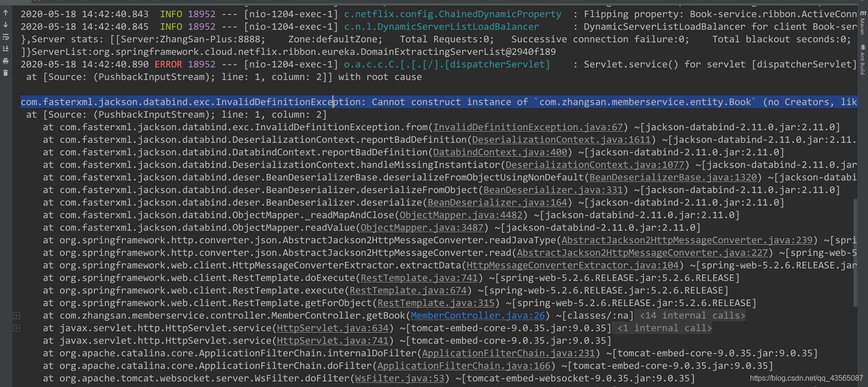Click the 'Server:ZhangSan-Plus:8888' text

191,39
